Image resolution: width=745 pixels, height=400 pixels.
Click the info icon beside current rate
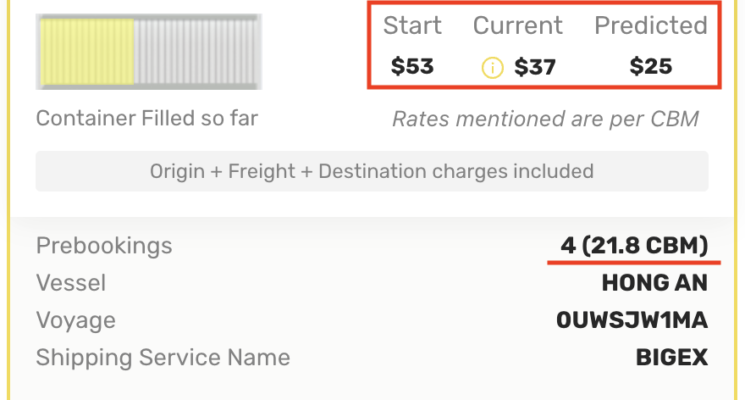(x=492, y=68)
